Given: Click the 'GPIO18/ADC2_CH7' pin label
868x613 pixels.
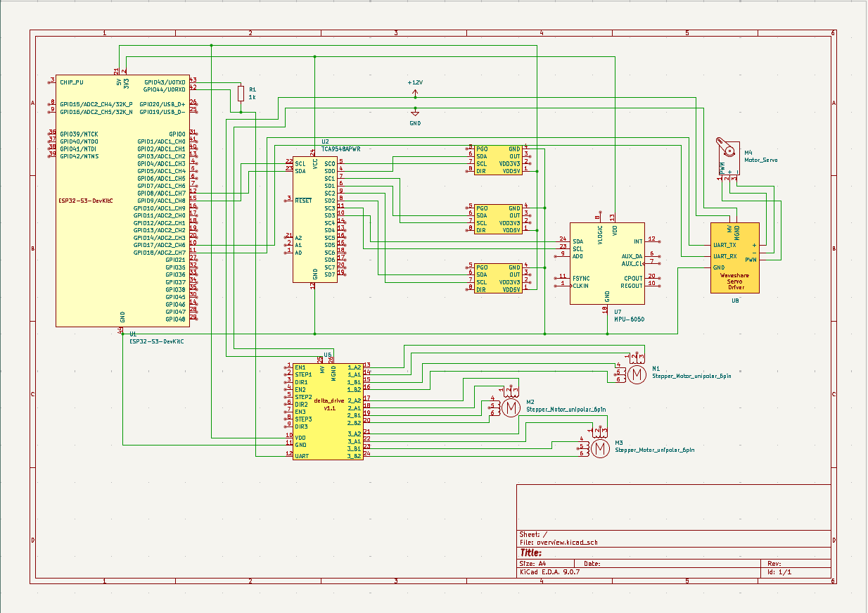Looking at the screenshot, I should [x=160, y=253].
